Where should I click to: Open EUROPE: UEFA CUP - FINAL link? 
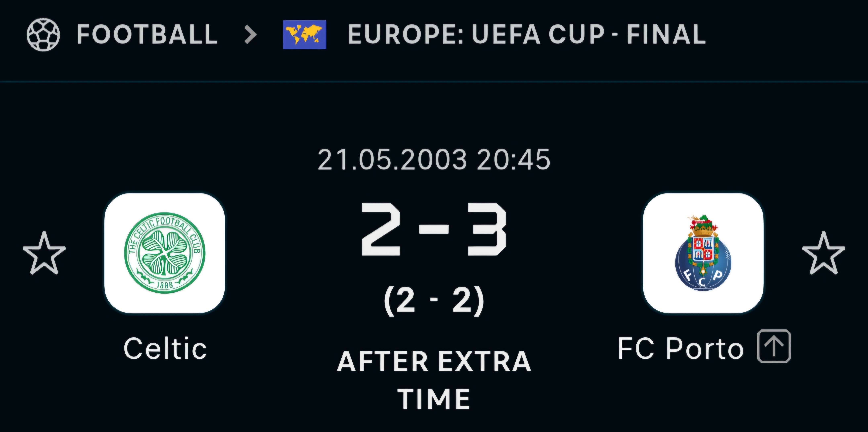pyautogui.click(x=526, y=35)
